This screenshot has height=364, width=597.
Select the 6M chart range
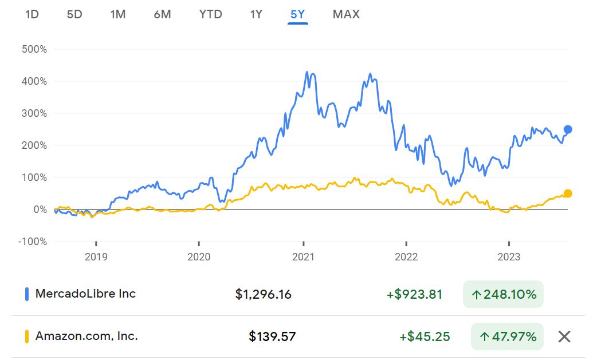tap(162, 14)
